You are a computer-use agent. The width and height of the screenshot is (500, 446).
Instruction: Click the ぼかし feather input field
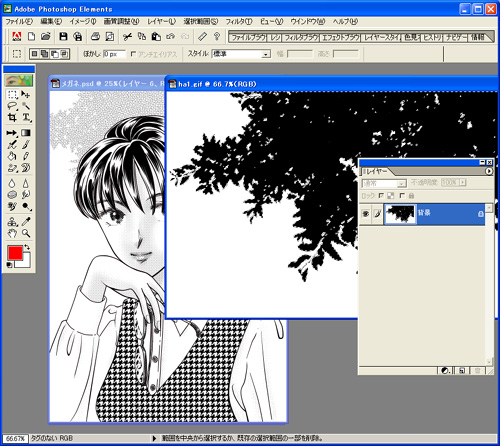pyautogui.click(x=114, y=54)
